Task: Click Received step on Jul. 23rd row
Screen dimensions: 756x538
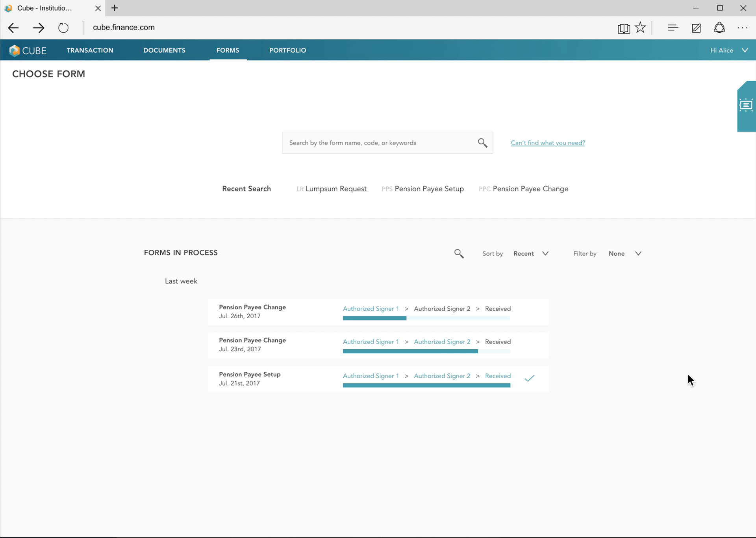Action: point(498,342)
